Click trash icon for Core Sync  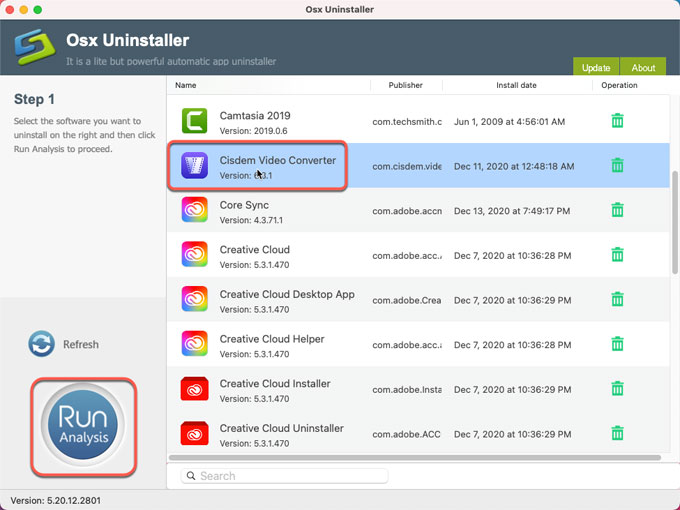[617, 210]
